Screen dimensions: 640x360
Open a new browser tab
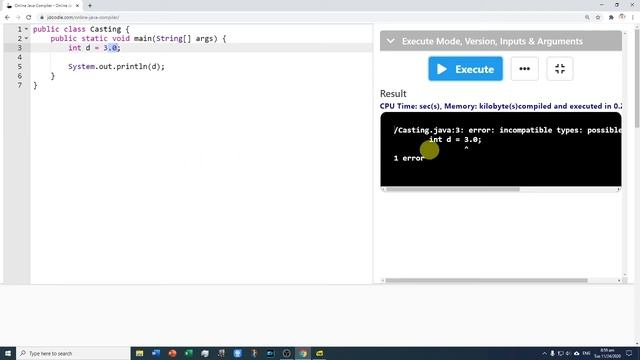[90, 6]
